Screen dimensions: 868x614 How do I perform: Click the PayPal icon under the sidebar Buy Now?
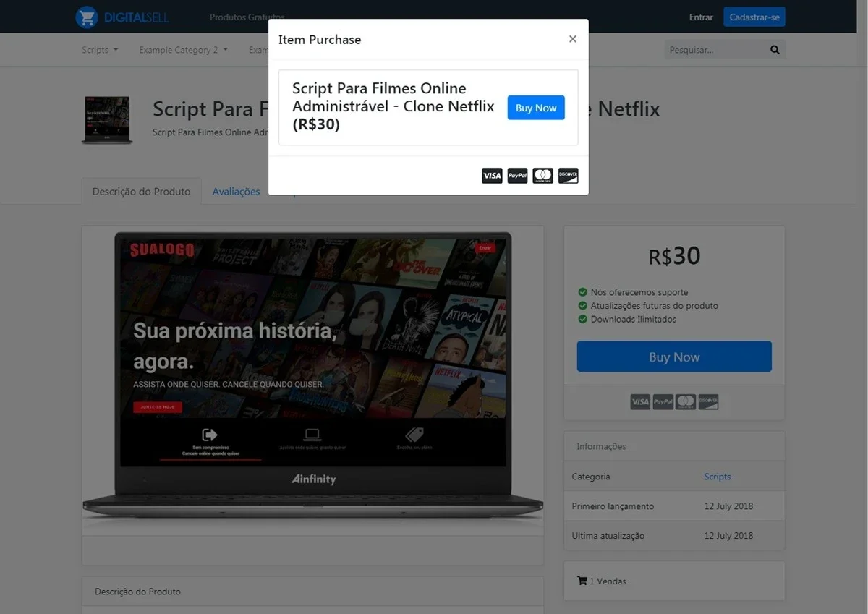663,401
